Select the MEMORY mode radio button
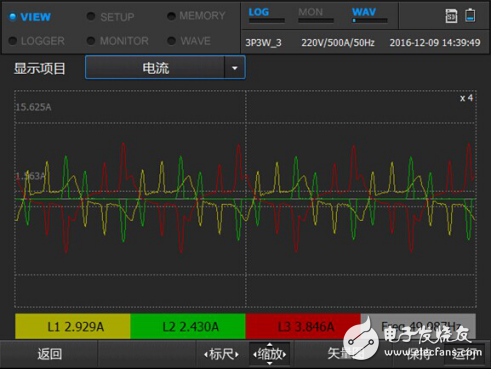The width and height of the screenshot is (491, 369). pyautogui.click(x=171, y=16)
